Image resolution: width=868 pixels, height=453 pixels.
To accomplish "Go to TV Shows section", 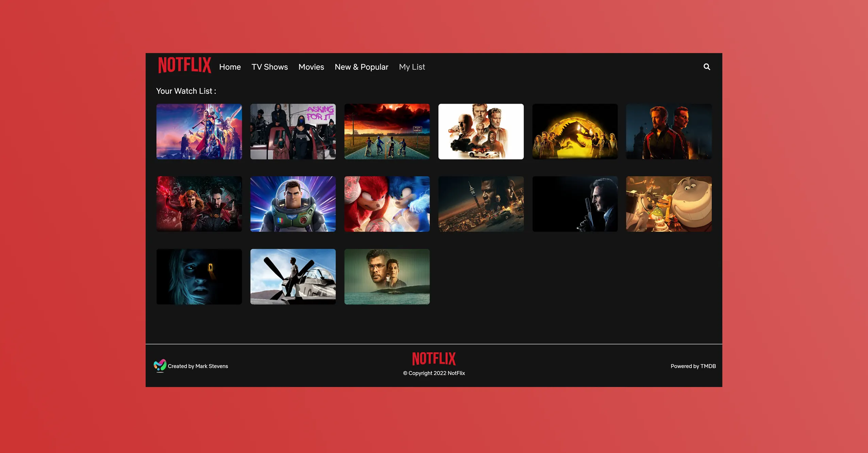I will point(269,67).
